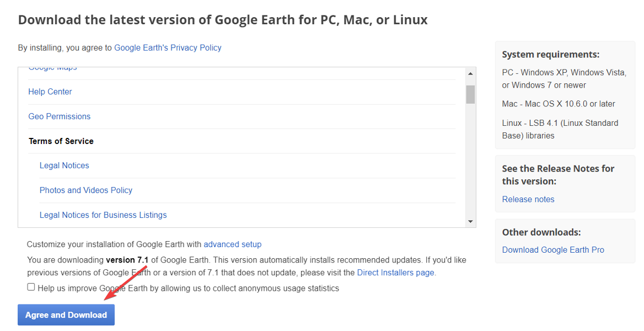Enable the anonymous usage statistics checkbox
Screen dimensions: 644x331
click(x=31, y=286)
